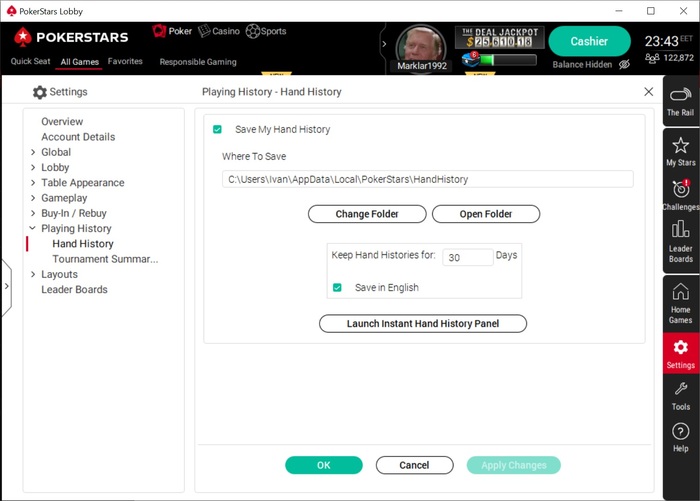Toggle Balance Hidden eye icon
This screenshot has height=501, width=700.
pyautogui.click(x=624, y=64)
